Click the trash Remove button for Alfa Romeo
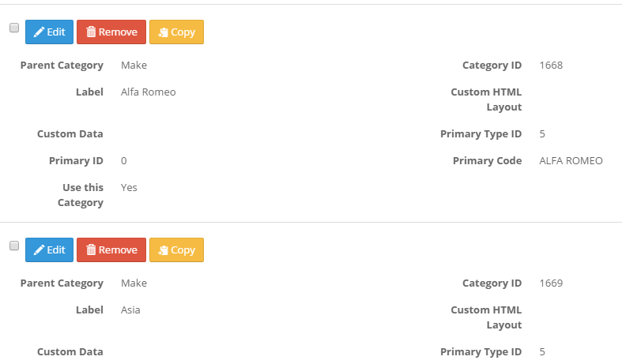The width and height of the screenshot is (622, 364). point(111,32)
